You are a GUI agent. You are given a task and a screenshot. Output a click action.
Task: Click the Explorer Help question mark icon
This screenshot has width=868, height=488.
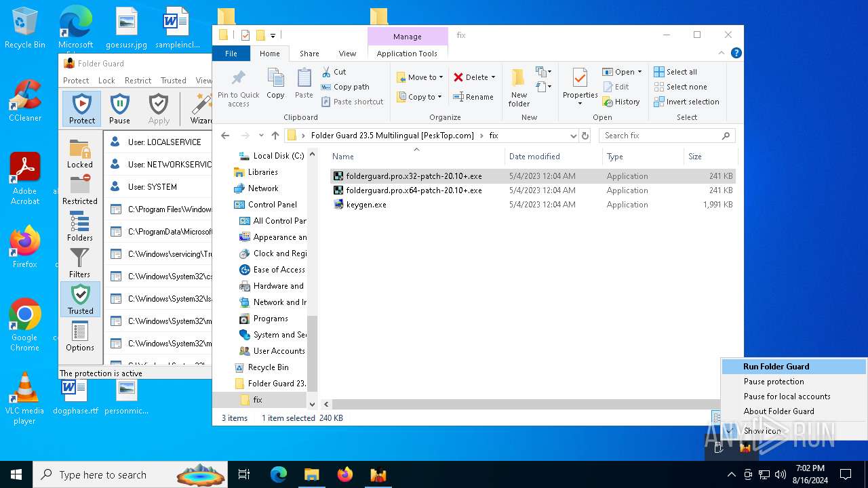(x=736, y=53)
